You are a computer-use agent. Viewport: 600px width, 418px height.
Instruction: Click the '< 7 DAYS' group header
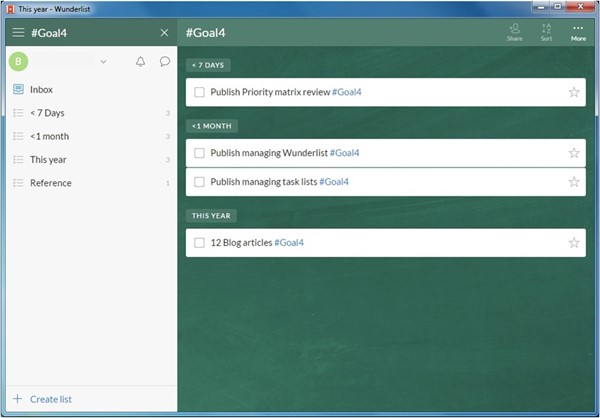pyautogui.click(x=208, y=65)
